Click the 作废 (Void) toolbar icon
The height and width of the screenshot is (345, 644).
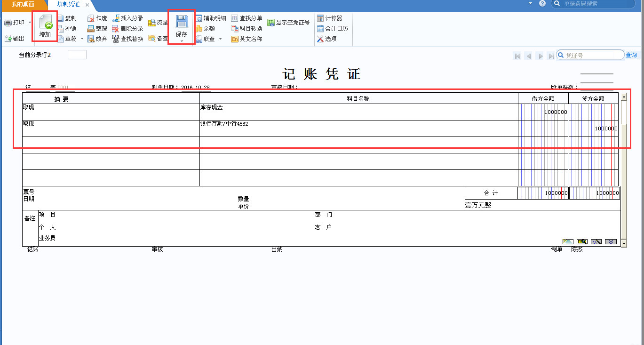point(91,18)
